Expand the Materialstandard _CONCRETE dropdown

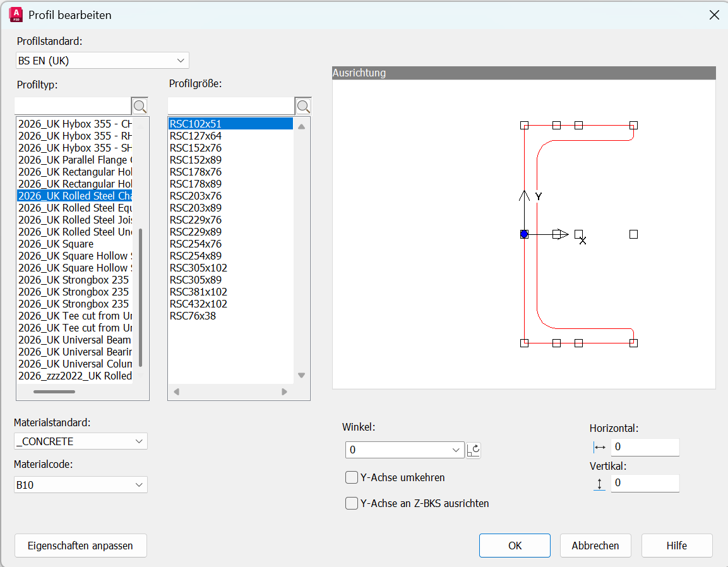point(81,441)
